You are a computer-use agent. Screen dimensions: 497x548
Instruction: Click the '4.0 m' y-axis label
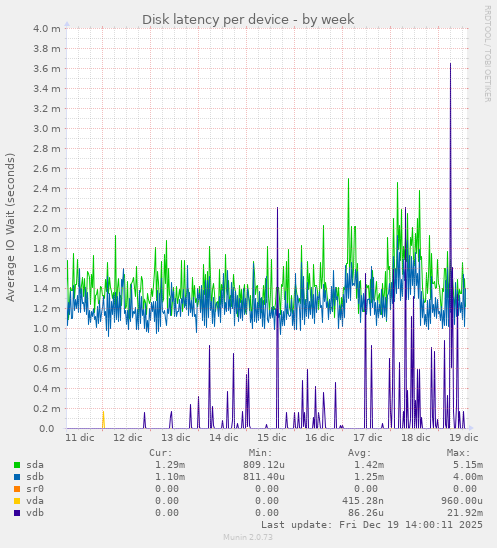tap(47, 29)
